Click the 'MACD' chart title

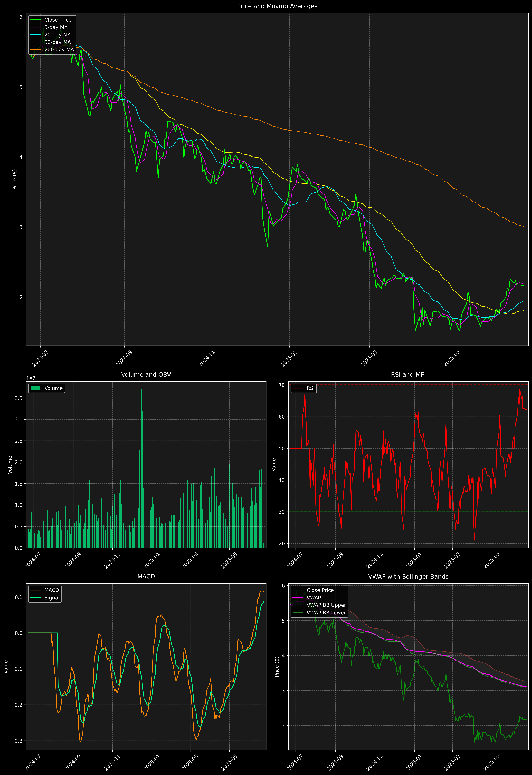146,577
